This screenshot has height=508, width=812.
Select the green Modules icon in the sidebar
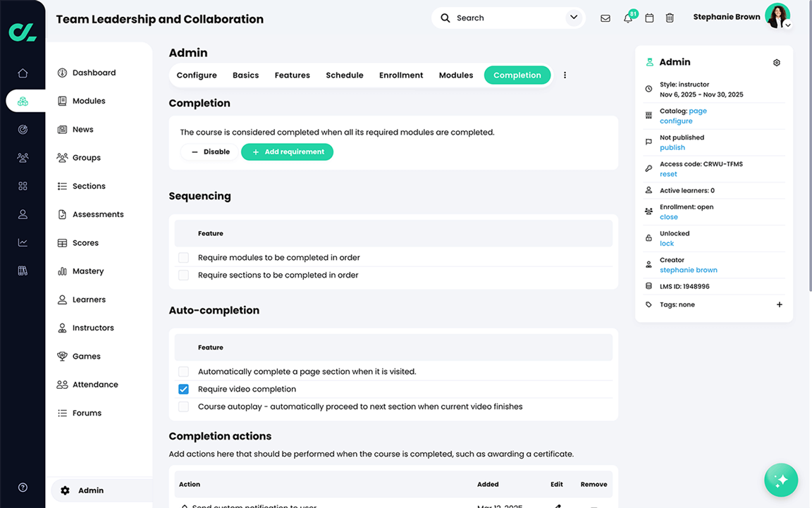(23, 101)
